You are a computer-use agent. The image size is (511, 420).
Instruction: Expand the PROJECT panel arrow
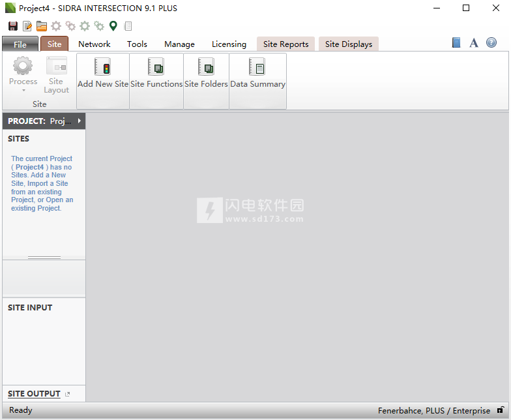pos(79,121)
